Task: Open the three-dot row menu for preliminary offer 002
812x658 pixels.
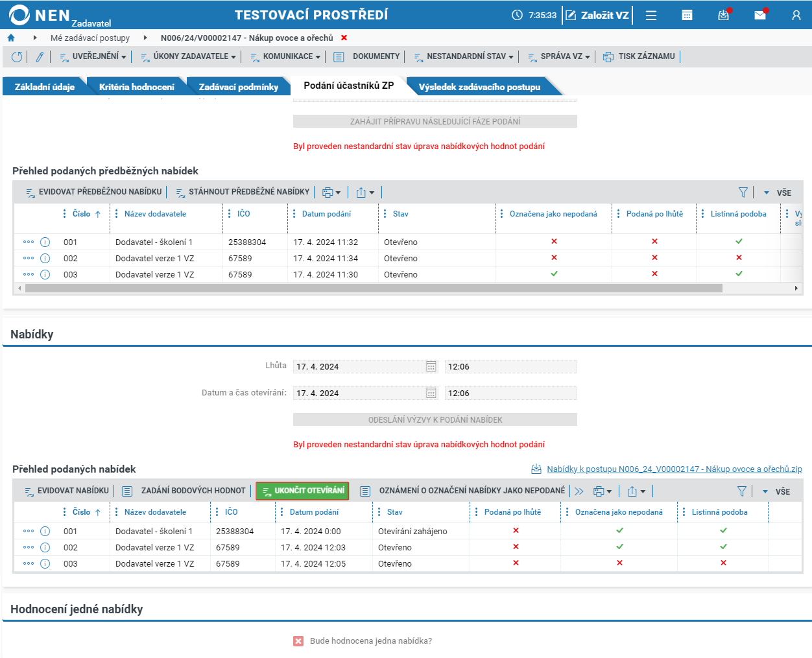Action: [x=29, y=259]
